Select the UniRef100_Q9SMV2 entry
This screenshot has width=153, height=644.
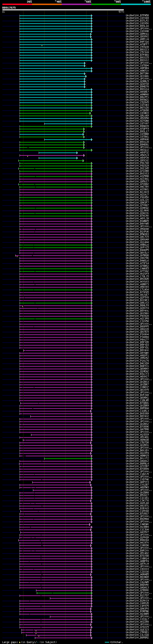[137, 36]
